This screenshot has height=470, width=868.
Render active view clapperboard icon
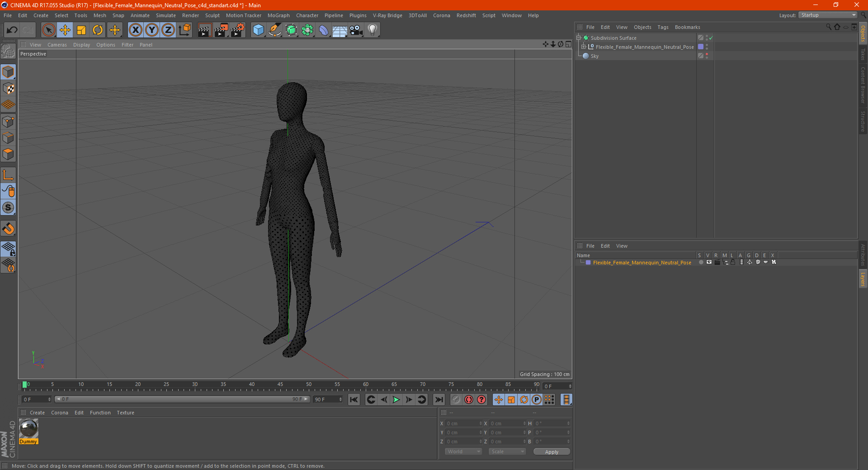click(204, 30)
